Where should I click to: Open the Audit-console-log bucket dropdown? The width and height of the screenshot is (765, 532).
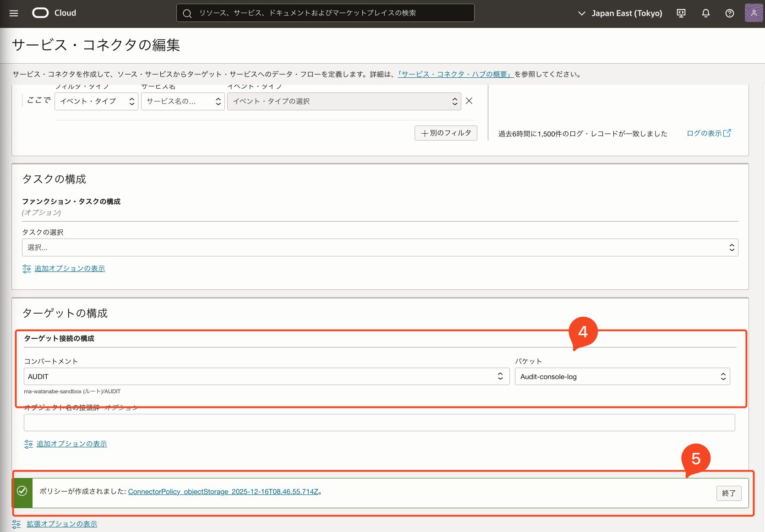[x=622, y=377]
